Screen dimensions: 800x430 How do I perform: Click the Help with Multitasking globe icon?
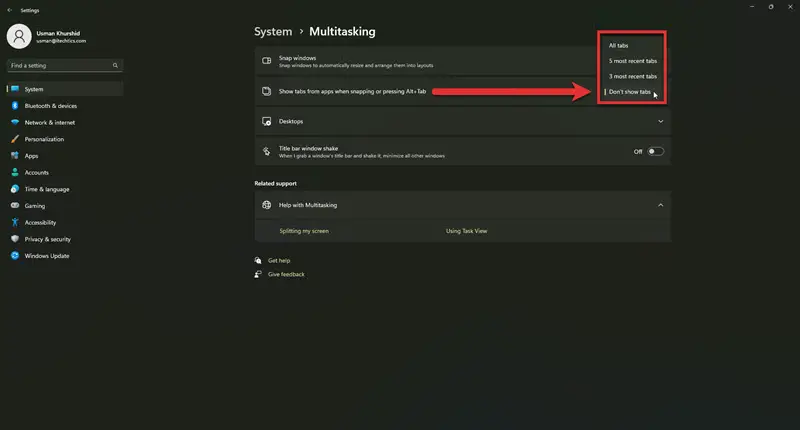point(266,205)
